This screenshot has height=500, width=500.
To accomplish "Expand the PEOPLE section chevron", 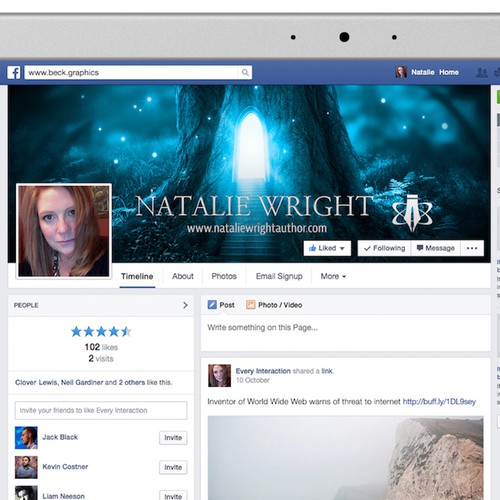I will coord(185,305).
